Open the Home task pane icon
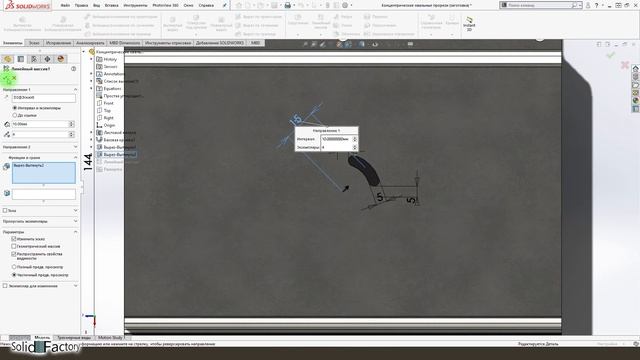 point(636,69)
